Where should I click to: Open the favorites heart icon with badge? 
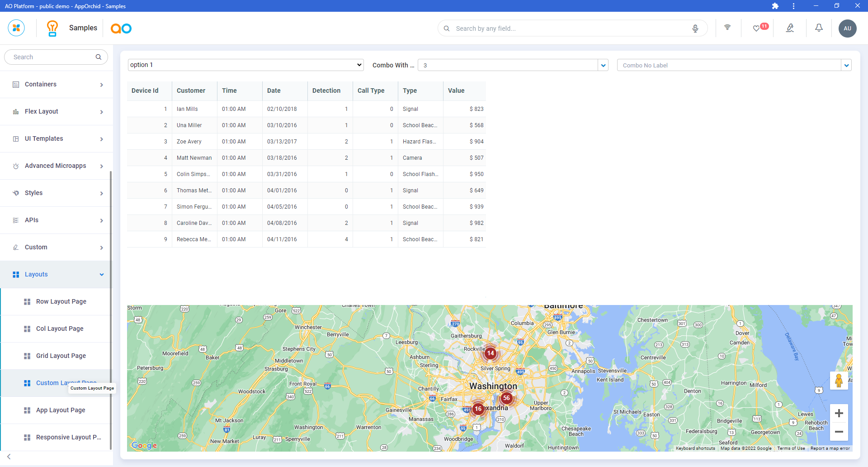tap(756, 29)
